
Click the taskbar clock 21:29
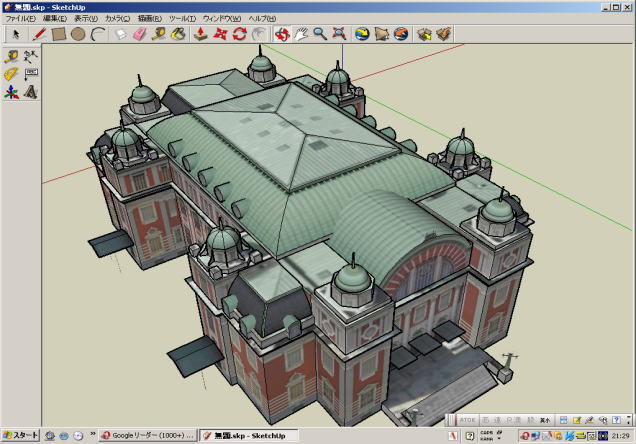[621, 436]
